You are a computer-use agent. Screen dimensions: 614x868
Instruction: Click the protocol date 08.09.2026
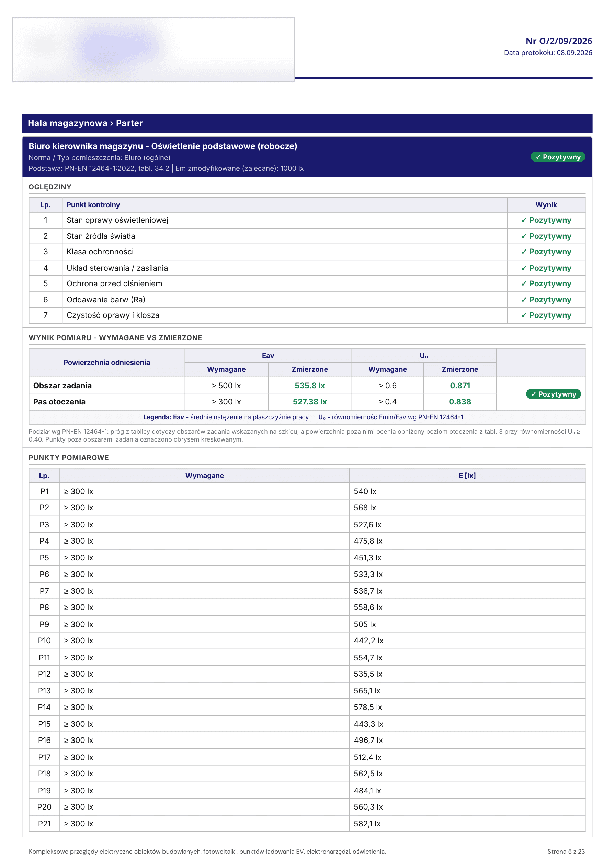(x=574, y=53)
